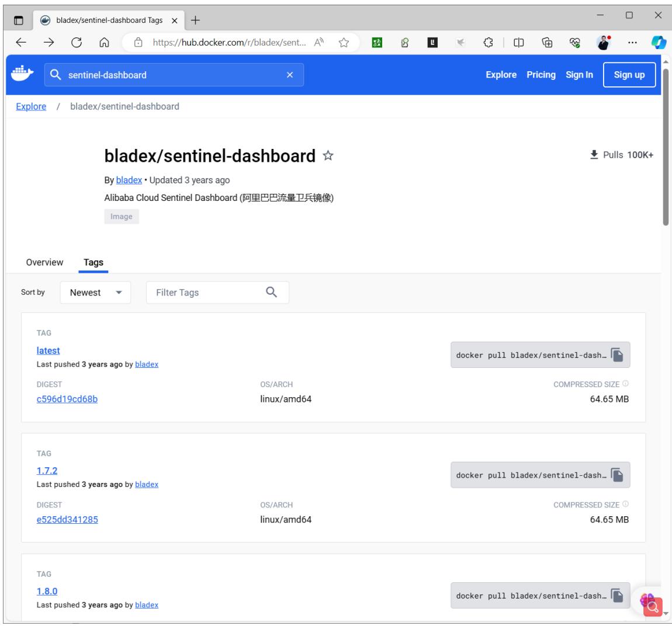This screenshot has height=626, width=672.
Task: Close the bladex/sentinel-dashboard Tags tab
Action: coord(175,20)
